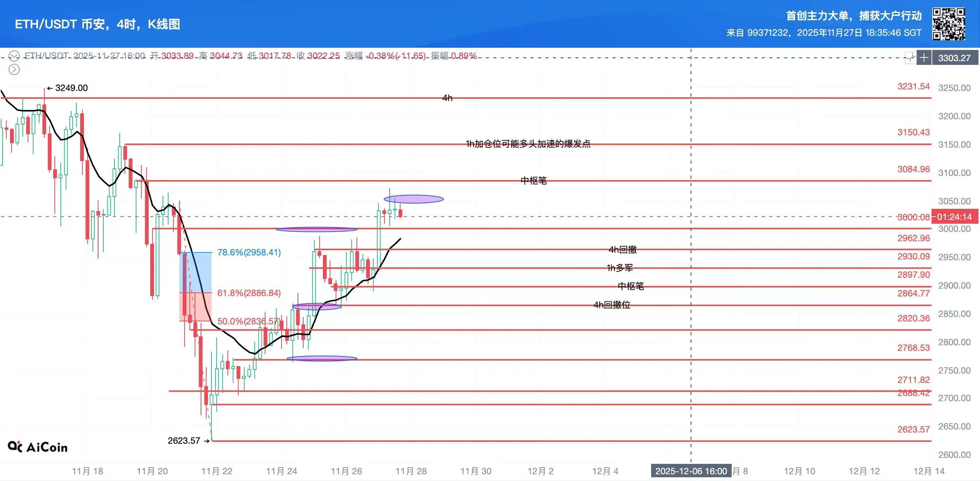Click the 3249.00 high price marker

pos(67,88)
